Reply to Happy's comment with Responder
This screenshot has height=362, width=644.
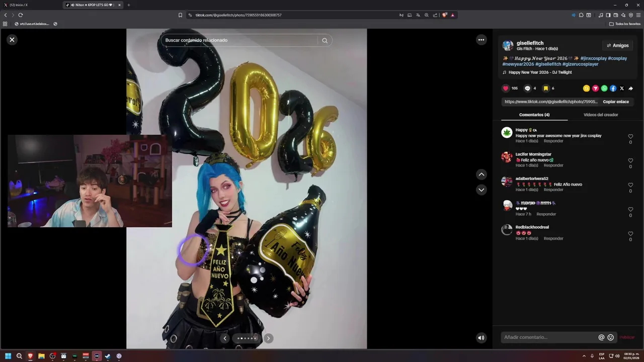[x=553, y=141]
